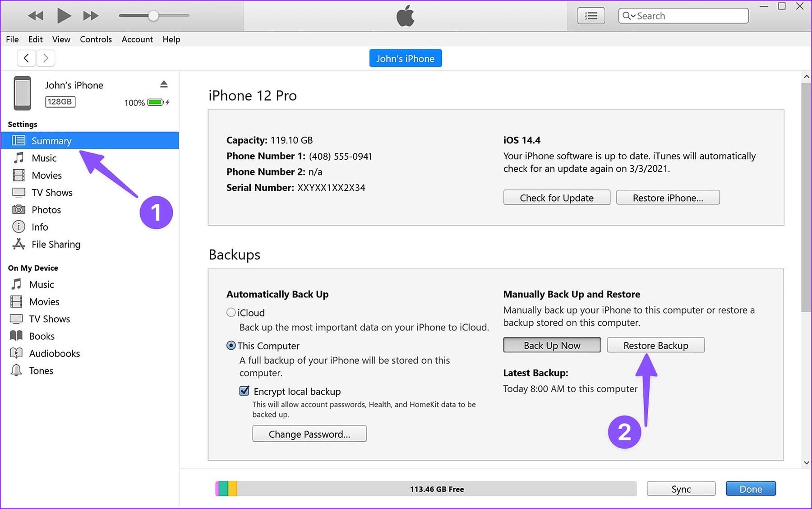Click the forward navigation chevron

pos(46,58)
